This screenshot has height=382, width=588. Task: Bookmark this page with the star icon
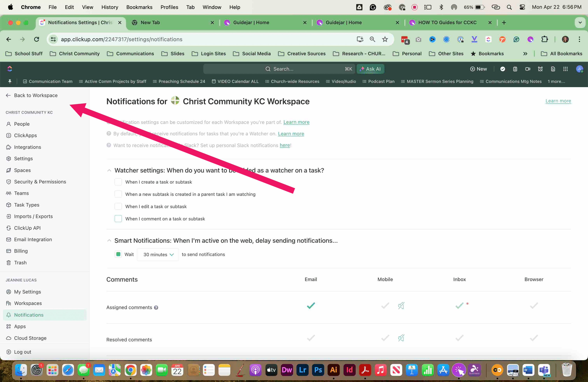point(385,39)
